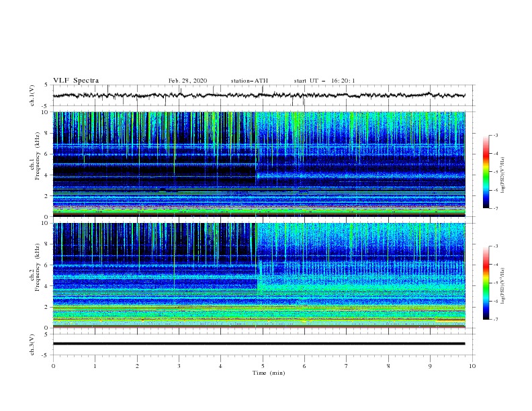This screenshot has height=411, width=532.
Task: Click the ch.1 waveform trace plot
Action: tap(259, 95)
